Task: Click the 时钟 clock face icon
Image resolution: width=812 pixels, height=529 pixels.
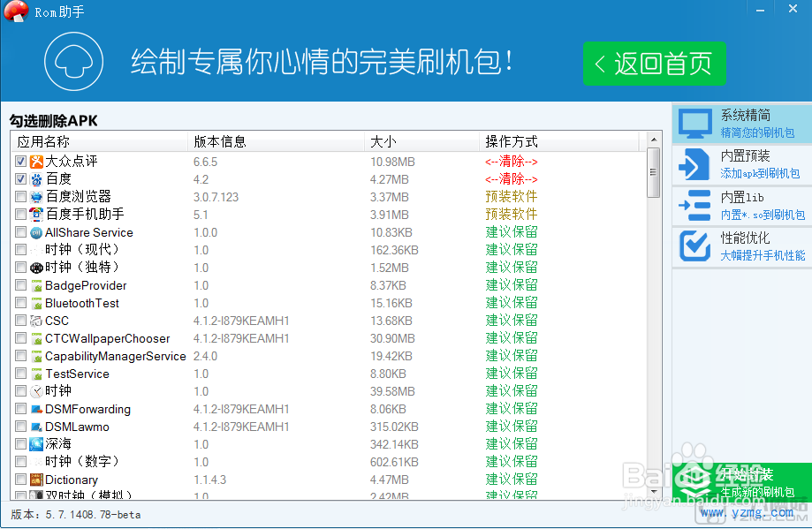Action: point(36,391)
